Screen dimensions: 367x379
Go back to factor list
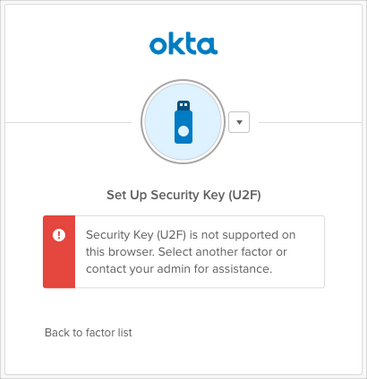point(88,332)
